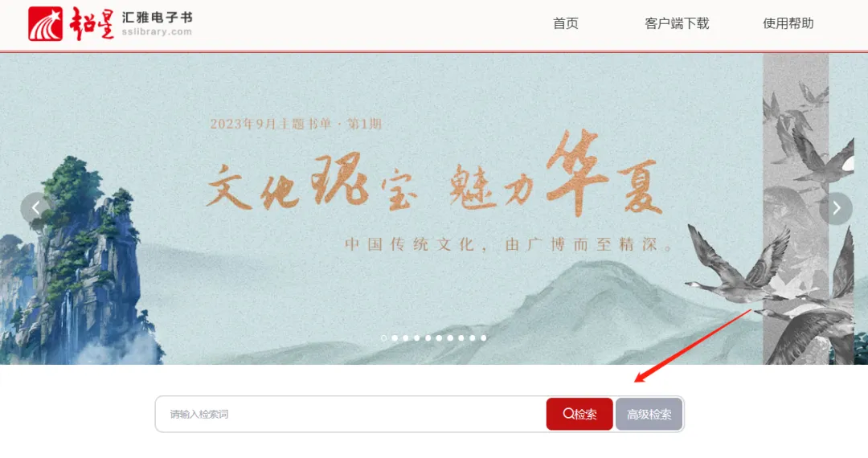The width and height of the screenshot is (868, 458).
Task: Focus the 请输入检索词 search input field
Action: point(351,415)
